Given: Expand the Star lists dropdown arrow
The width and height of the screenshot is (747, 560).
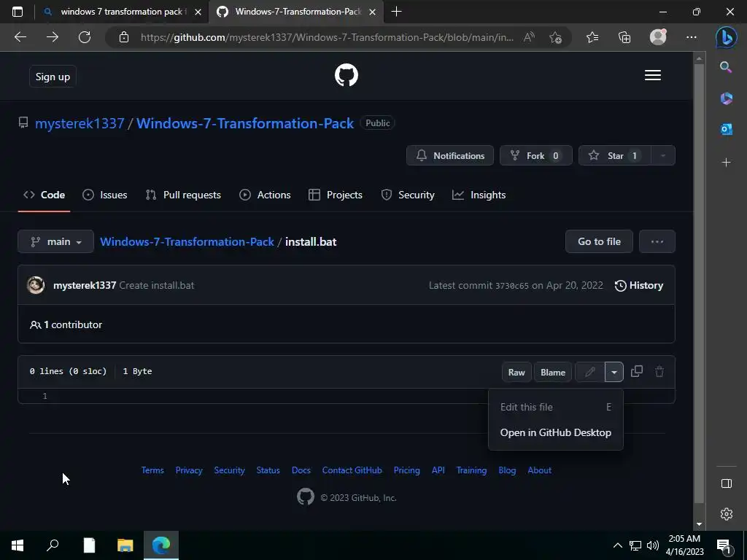Looking at the screenshot, I should [662, 156].
